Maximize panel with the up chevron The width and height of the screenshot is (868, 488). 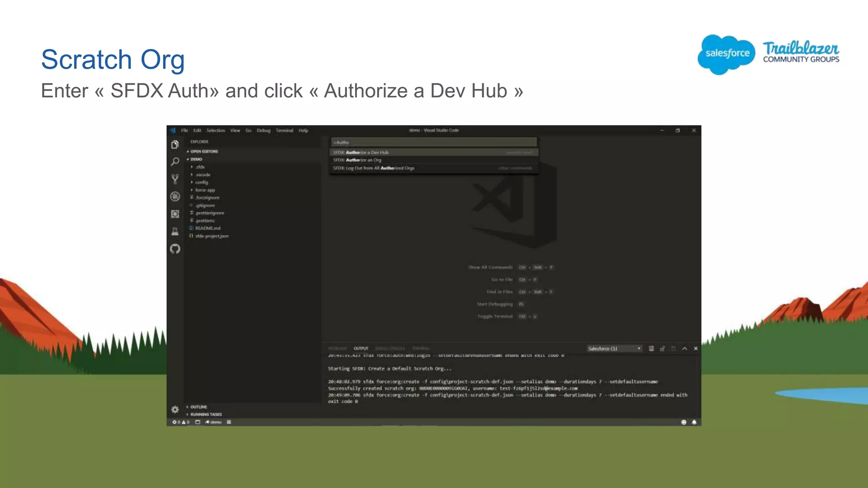point(684,349)
